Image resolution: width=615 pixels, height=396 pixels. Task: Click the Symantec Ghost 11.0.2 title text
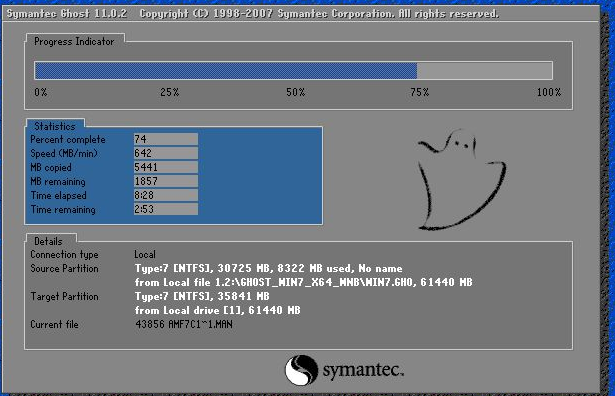(67, 14)
